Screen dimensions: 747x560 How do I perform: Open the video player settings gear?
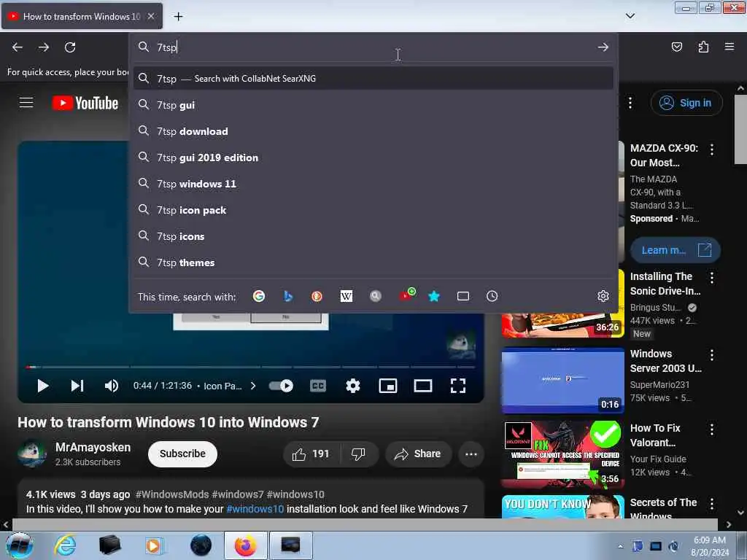click(x=352, y=386)
